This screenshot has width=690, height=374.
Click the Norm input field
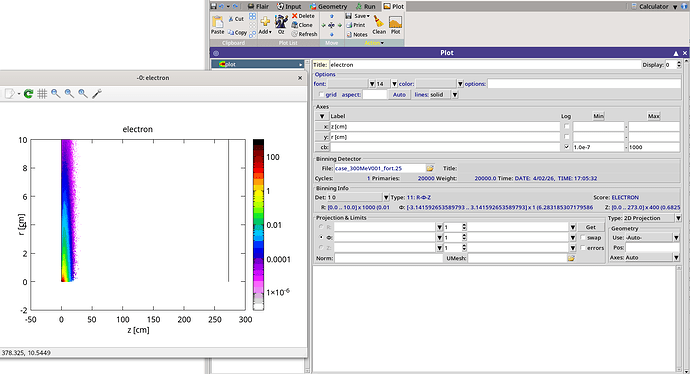point(389,258)
